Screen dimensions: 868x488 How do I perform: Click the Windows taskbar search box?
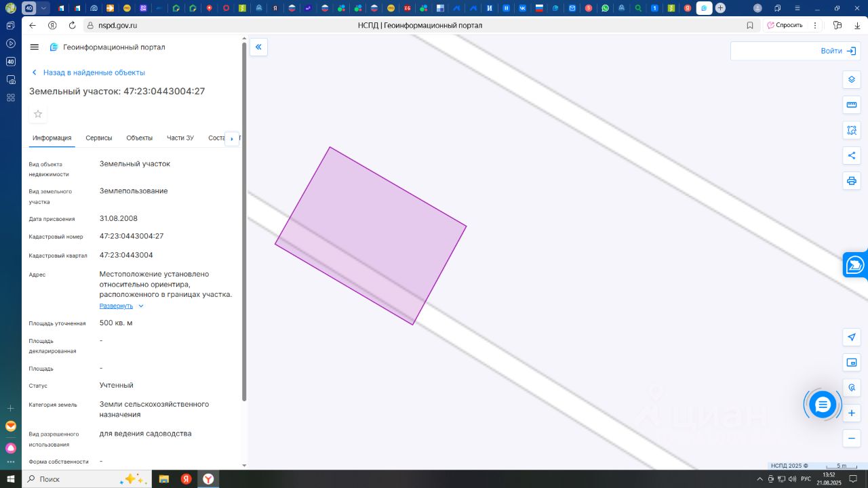(87, 479)
